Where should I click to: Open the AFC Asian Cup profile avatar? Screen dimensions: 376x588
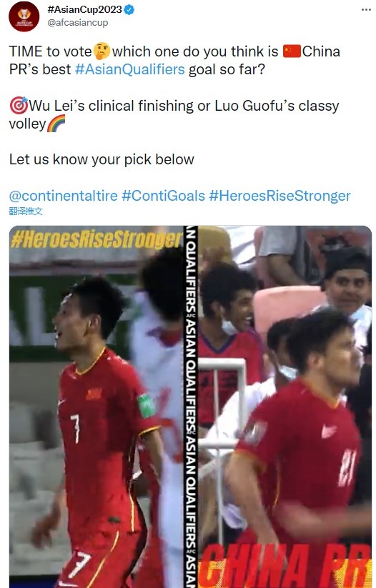(24, 16)
